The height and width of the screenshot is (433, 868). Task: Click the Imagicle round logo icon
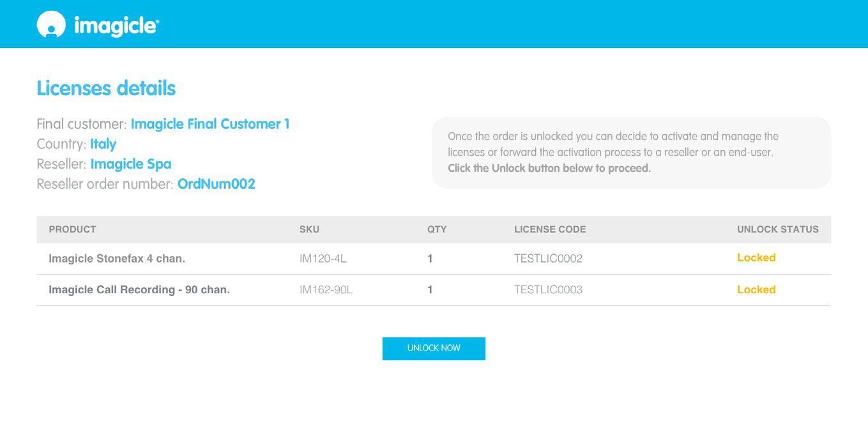[x=51, y=25]
